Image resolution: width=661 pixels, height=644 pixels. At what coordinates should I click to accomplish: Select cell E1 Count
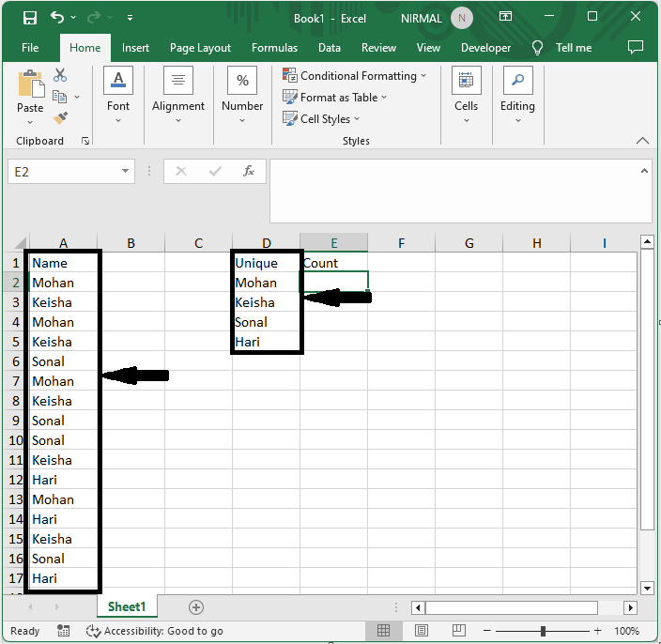coord(334,263)
